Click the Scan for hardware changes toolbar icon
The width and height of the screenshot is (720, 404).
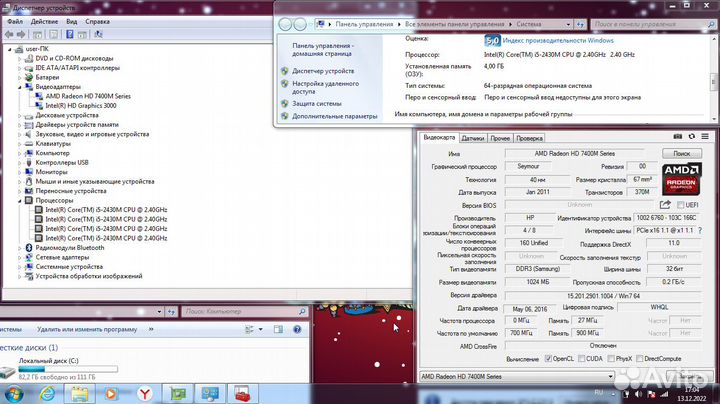tap(98, 34)
